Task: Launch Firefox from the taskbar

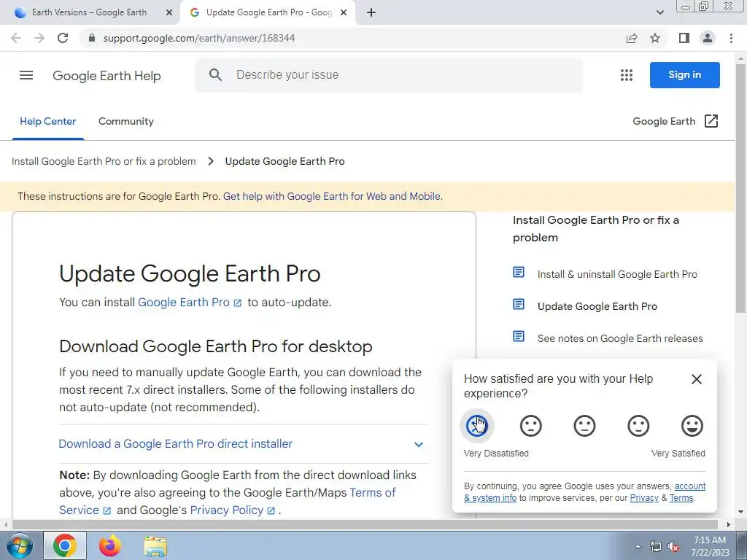Action: 110,545
